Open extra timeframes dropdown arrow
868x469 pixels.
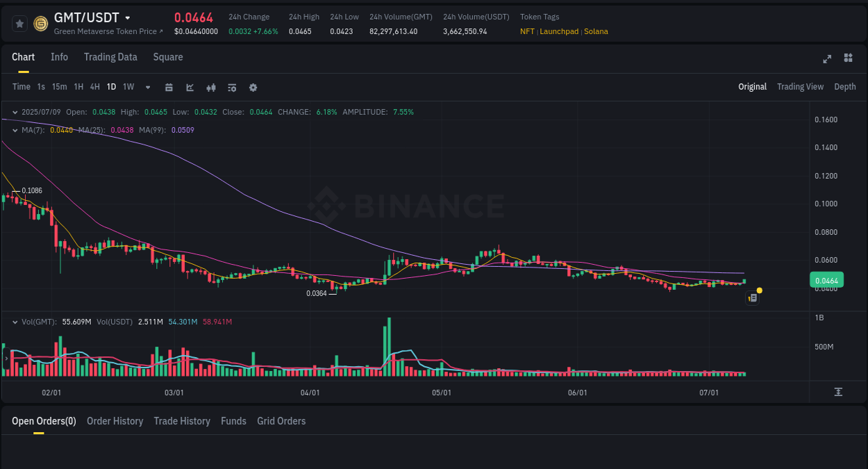[147, 87]
